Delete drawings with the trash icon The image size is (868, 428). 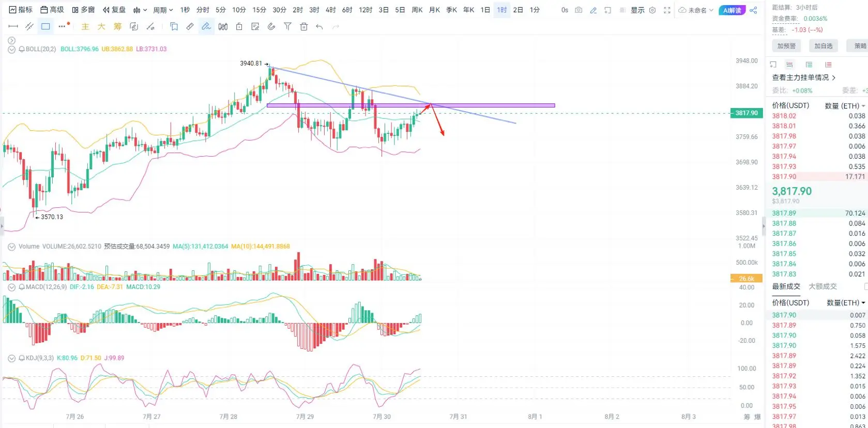tap(303, 26)
